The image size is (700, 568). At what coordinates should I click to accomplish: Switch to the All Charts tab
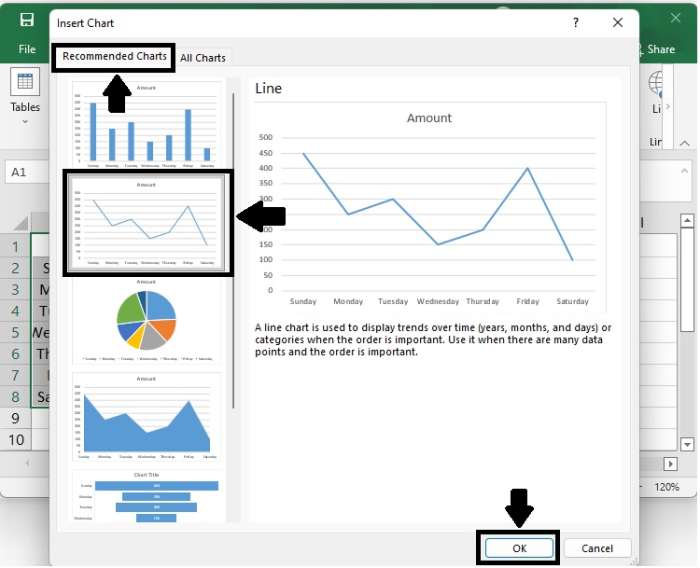click(x=203, y=58)
